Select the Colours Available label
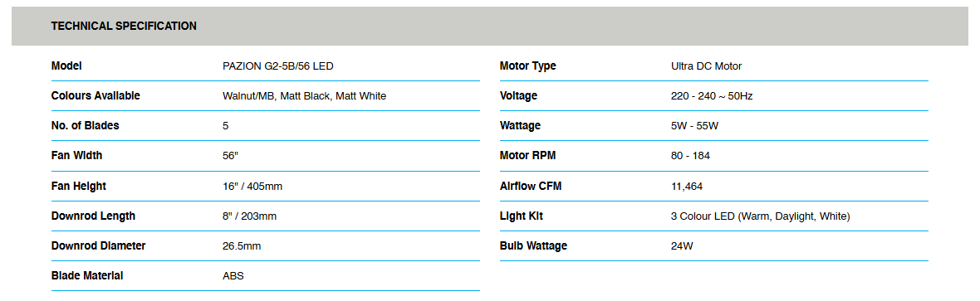Viewport: 980px width, 301px height. click(96, 95)
